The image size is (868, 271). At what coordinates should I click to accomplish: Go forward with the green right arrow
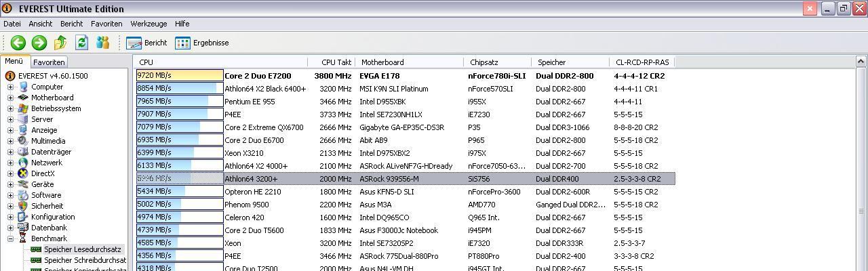point(39,43)
